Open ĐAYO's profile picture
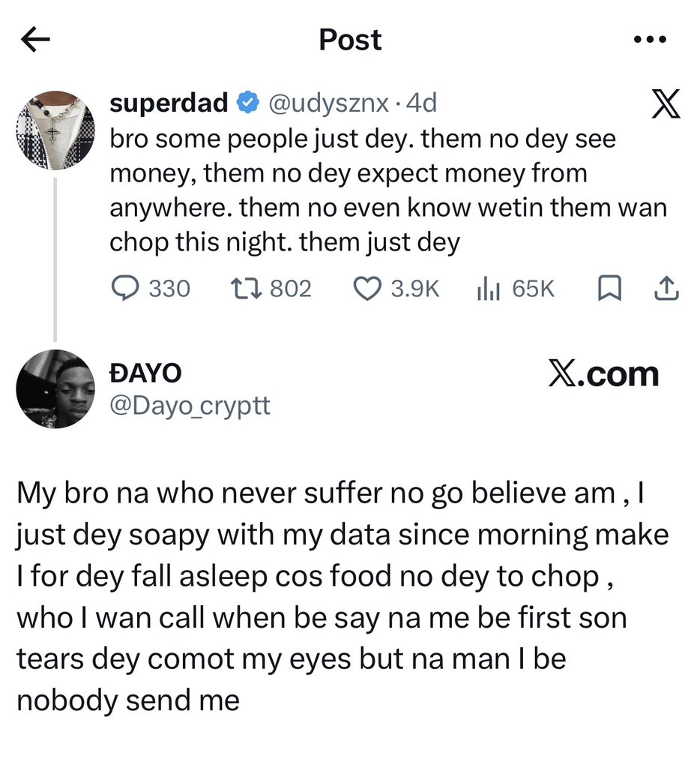The width and height of the screenshot is (700, 768). (x=55, y=389)
